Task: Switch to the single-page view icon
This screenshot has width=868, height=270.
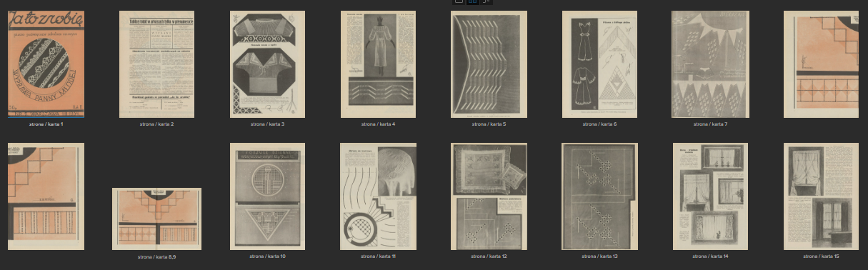Action: click(459, 1)
